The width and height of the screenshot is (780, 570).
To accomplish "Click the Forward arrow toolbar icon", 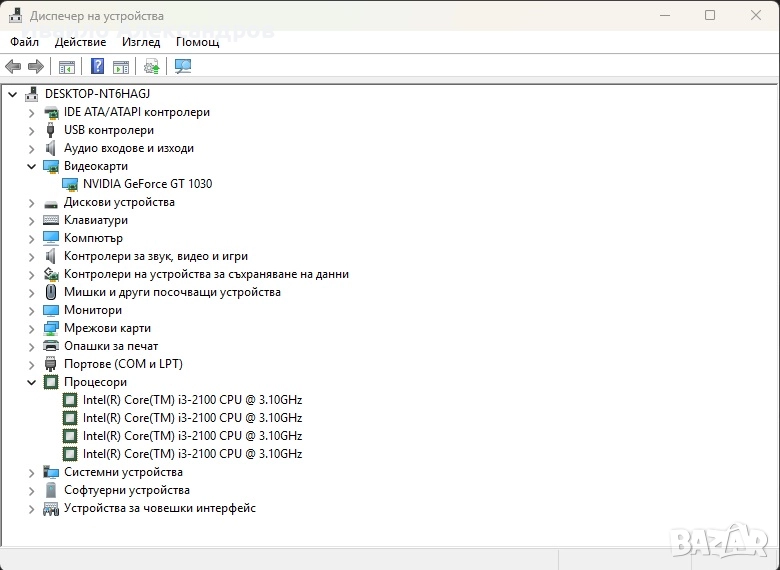I will click(36, 67).
